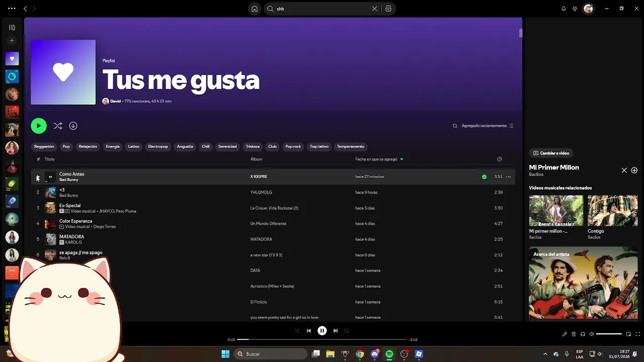
Task: Skip to the next track
Action: [x=336, y=331]
